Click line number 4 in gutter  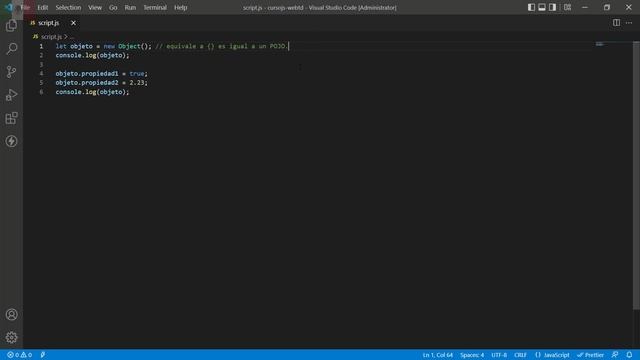(41, 73)
